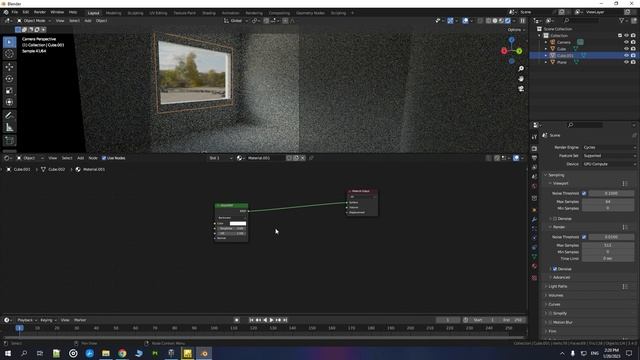Select the Select Box tool in viewport toolbar
This screenshot has width=640, height=360.
tap(9, 42)
